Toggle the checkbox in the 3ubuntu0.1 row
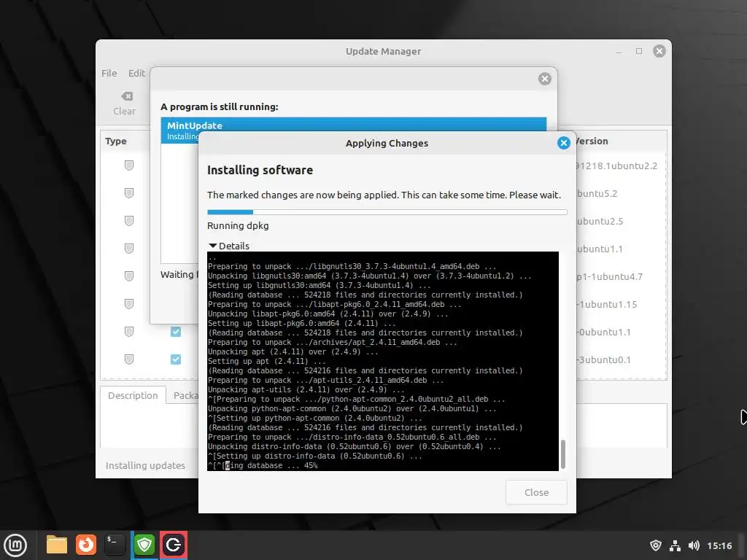 [176, 359]
